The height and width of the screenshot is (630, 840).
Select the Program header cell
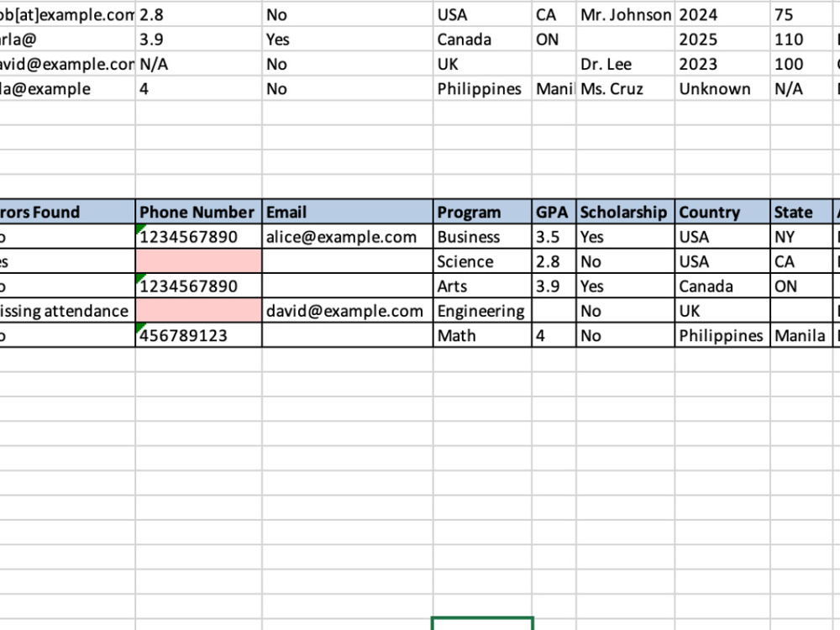point(483,212)
